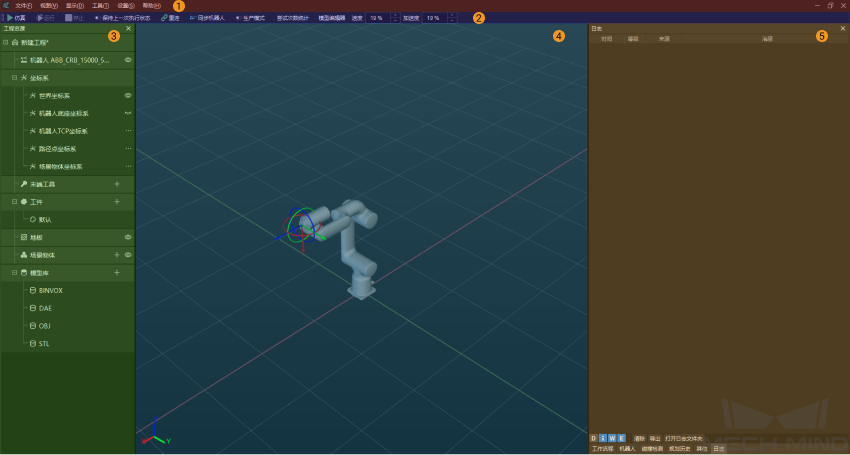850x455 pixels.
Task: Open the 工具(T) menu
Action: pos(100,5)
